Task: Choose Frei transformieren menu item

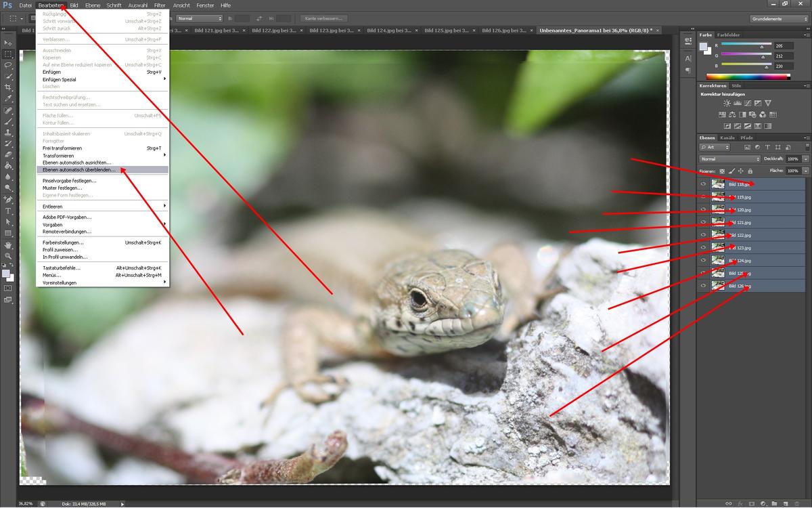Action: tap(101, 148)
